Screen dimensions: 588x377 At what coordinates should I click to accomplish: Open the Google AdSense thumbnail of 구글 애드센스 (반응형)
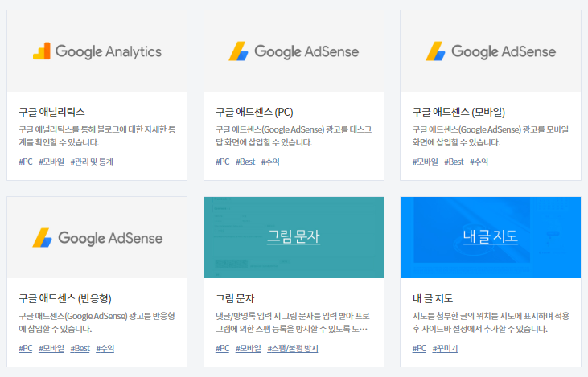pyautogui.click(x=97, y=238)
